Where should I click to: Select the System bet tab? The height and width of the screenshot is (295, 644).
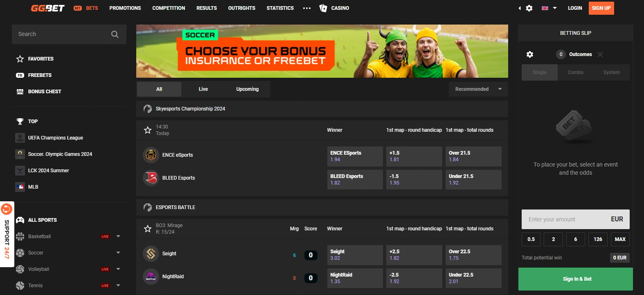(612, 72)
